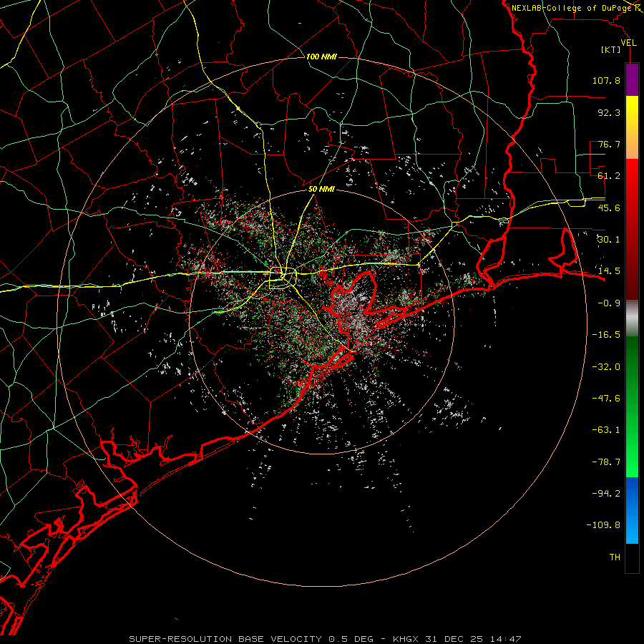Pick the black TH band of the scale
Image resolution: width=644 pixels, height=644 pixels.
(632, 557)
